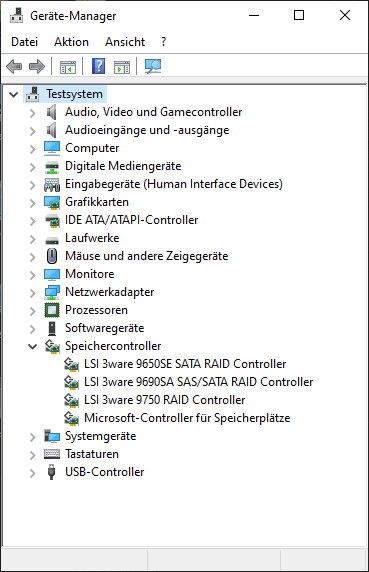Close the Geräte-Manager window
This screenshot has height=572, width=369.
345,15
